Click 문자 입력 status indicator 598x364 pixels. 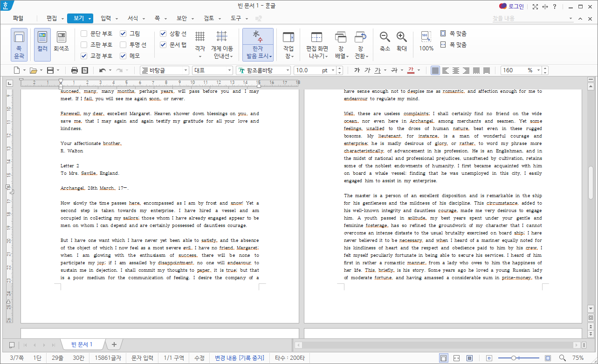pos(142,358)
